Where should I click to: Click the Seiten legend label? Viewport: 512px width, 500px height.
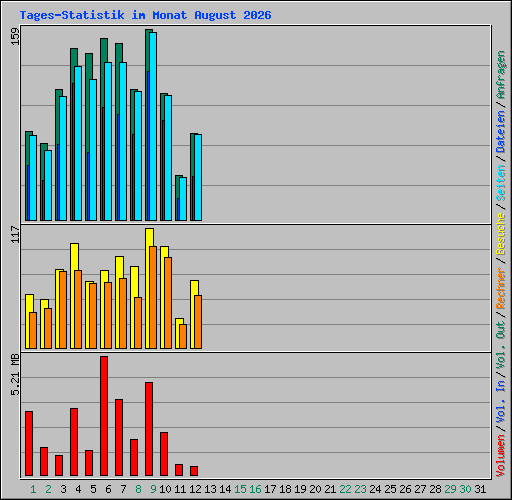[500, 183]
